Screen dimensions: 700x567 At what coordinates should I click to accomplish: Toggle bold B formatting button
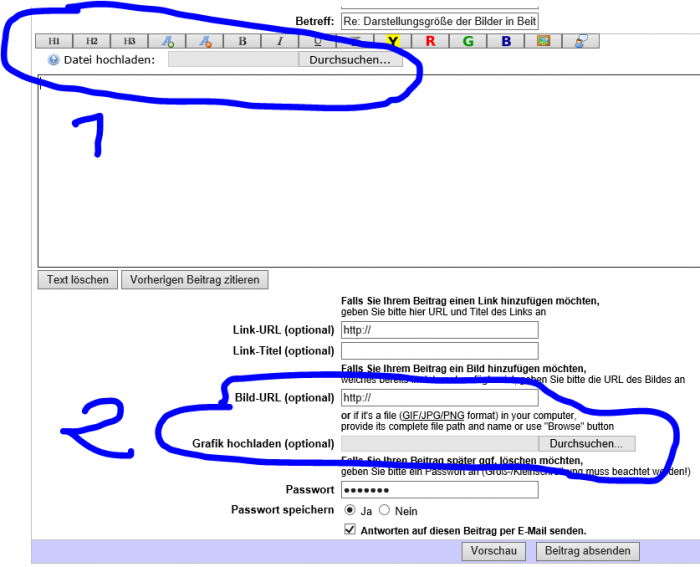242,41
